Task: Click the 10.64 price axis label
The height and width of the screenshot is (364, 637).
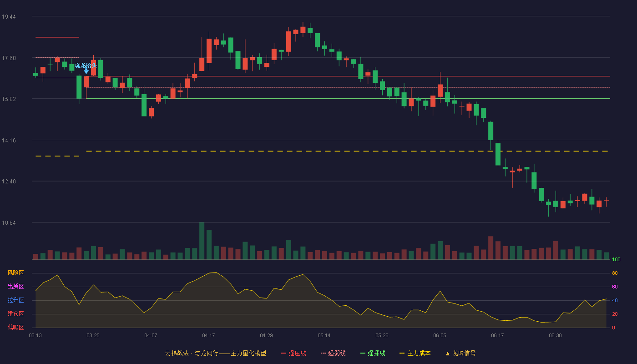Action: [x=9, y=222]
